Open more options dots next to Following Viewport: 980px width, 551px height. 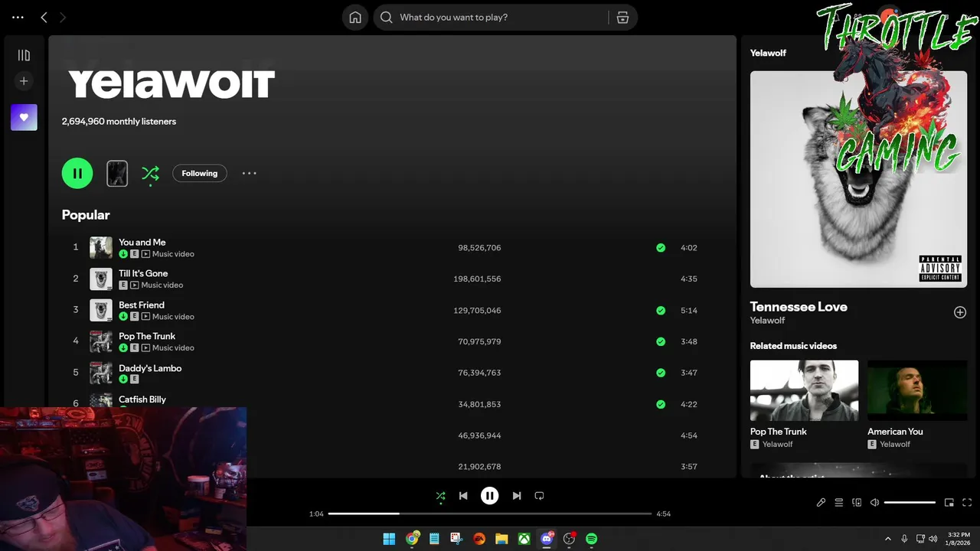coord(250,173)
